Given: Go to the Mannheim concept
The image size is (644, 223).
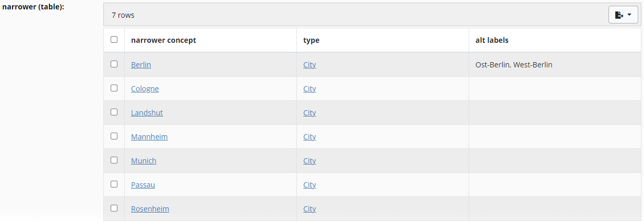Looking at the screenshot, I should click(149, 137).
